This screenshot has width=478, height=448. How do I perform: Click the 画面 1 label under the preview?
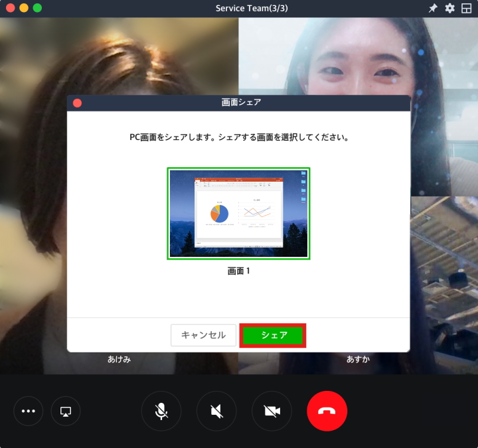238,271
